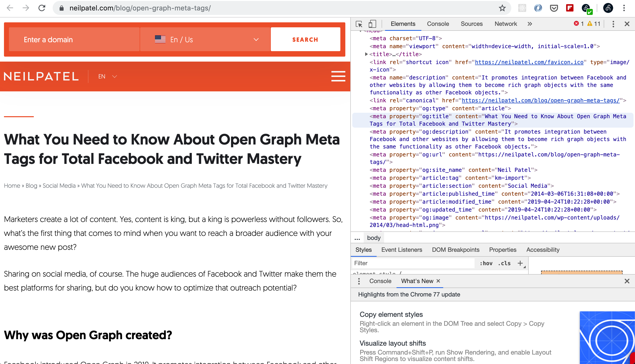Image resolution: width=635 pixels, height=364 pixels.
Task: Click the orange box model margin area
Action: [581, 272]
